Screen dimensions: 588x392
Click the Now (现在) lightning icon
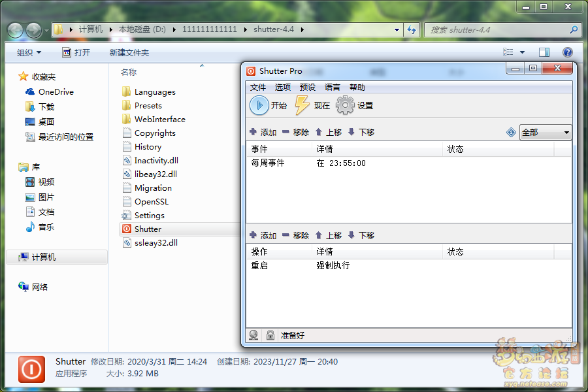(x=302, y=105)
